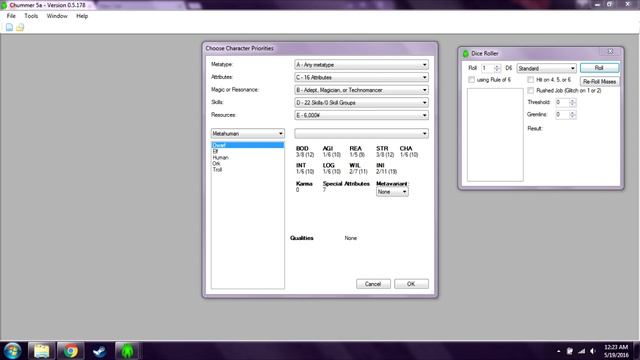The image size is (640, 360).
Task: Open the Metatype priority dropdown
Action: point(361,64)
